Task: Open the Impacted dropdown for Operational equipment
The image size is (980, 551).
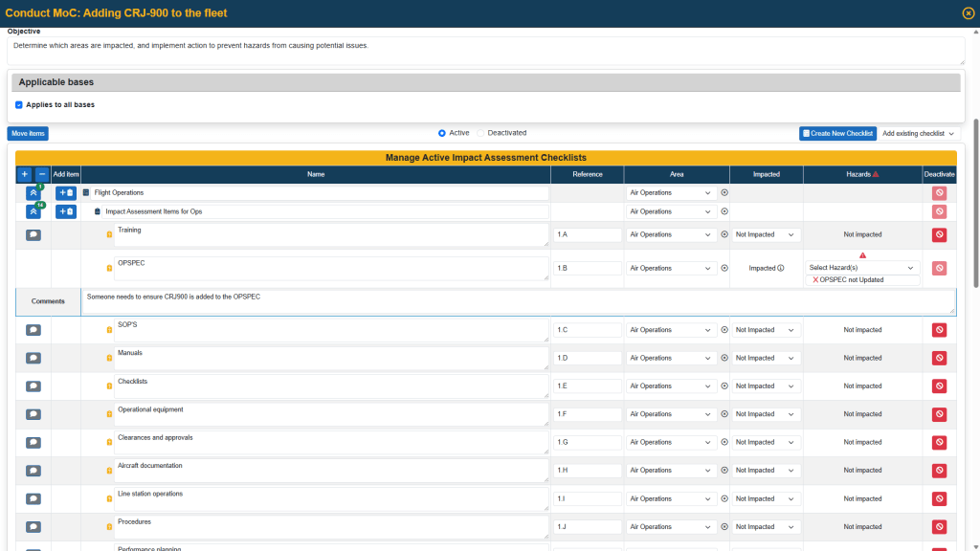Action: pyautogui.click(x=765, y=414)
